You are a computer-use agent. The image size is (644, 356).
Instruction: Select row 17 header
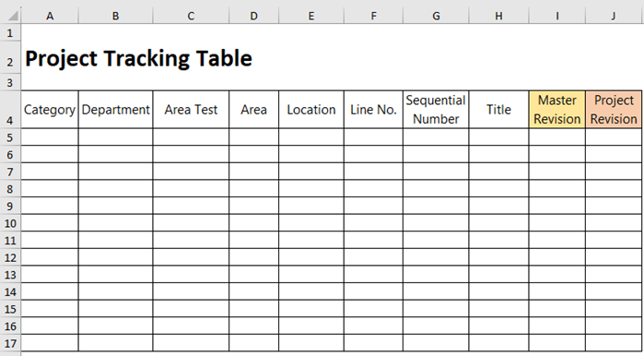coord(10,343)
